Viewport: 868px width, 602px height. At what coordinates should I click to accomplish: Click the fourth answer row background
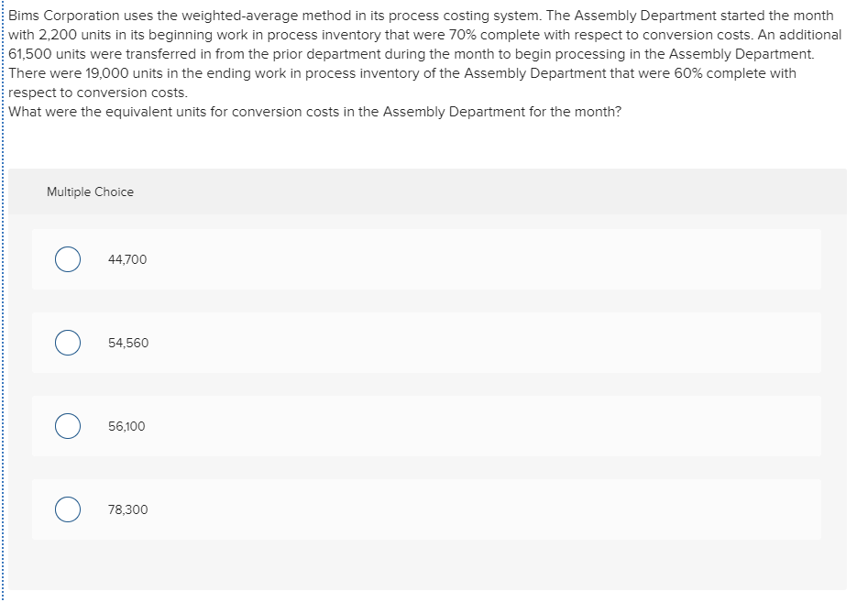click(x=426, y=509)
